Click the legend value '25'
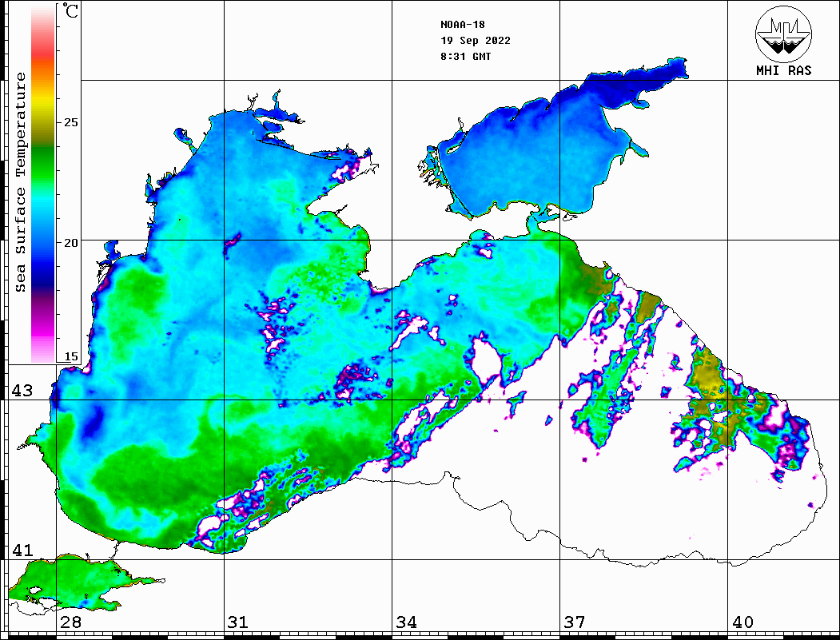Viewport: 840px width, 640px height. 70,122
